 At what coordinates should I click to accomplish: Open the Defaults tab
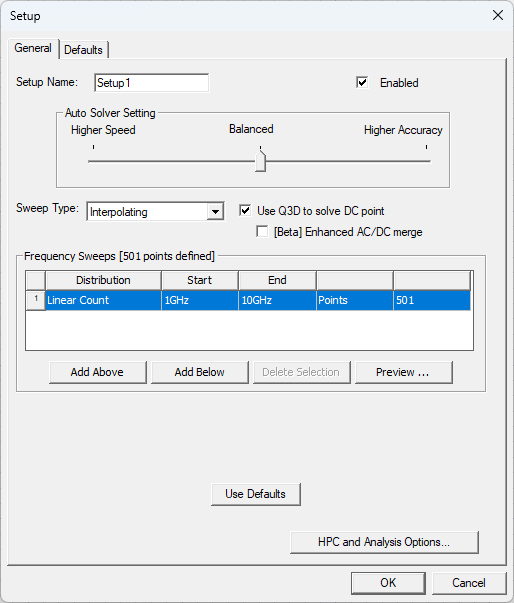[83, 50]
